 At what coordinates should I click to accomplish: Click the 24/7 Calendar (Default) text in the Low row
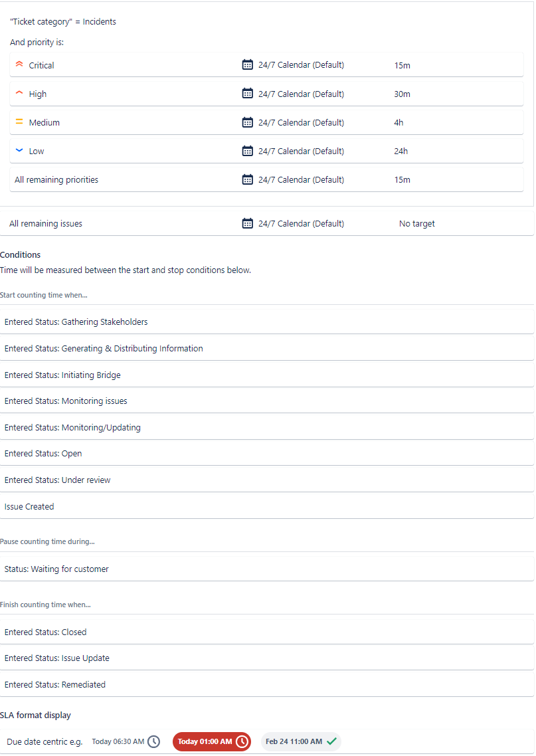[x=302, y=151]
